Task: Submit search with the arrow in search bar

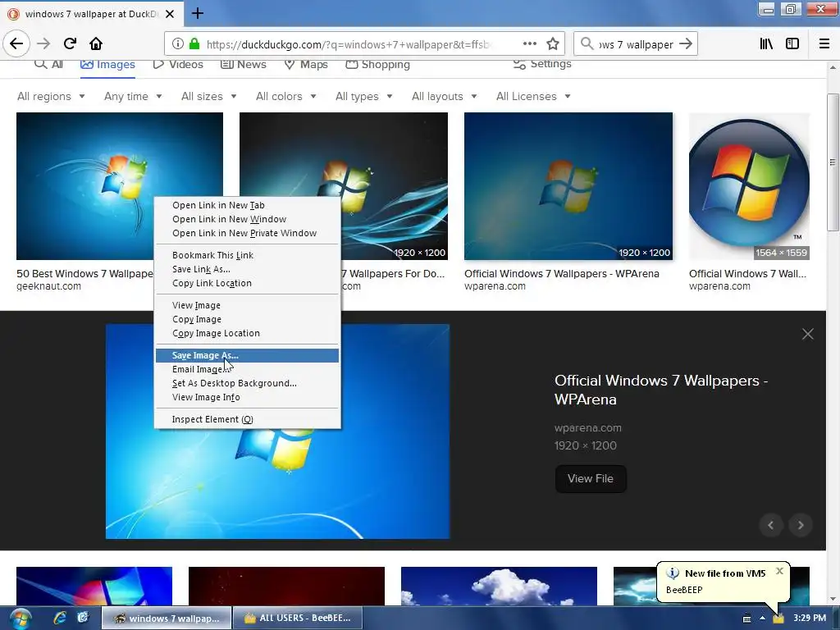Action: tap(686, 44)
